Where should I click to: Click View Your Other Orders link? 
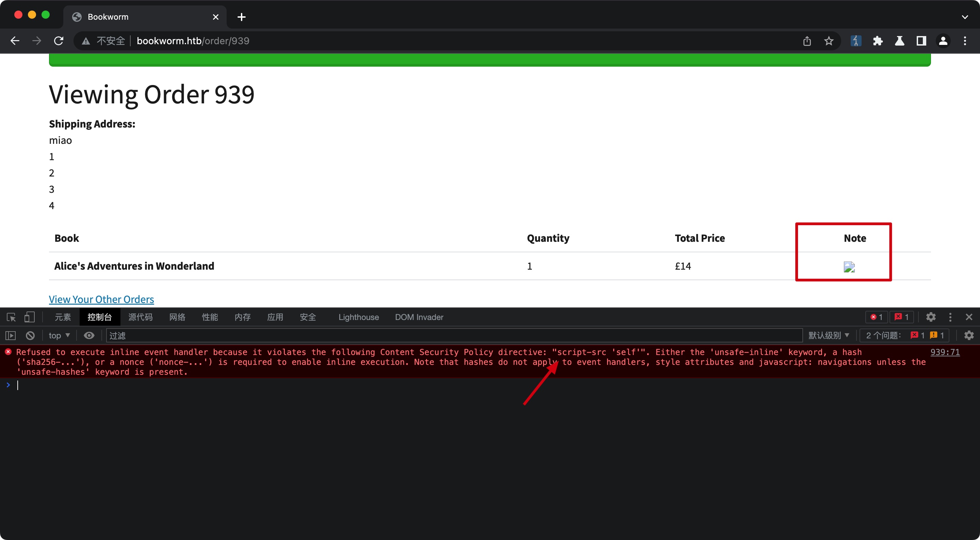pos(101,299)
